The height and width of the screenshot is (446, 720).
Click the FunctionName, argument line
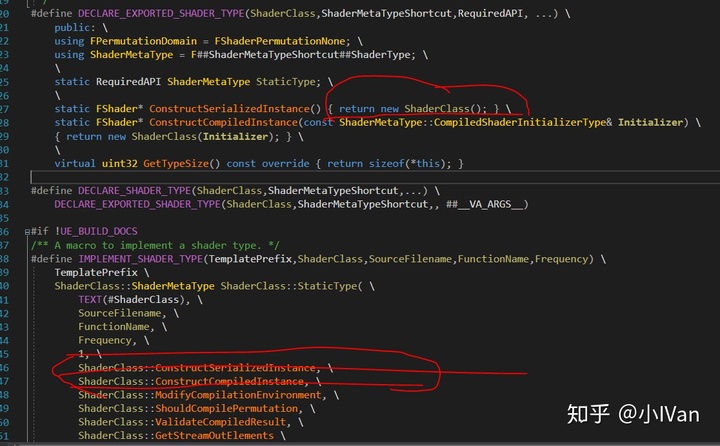coord(116,327)
